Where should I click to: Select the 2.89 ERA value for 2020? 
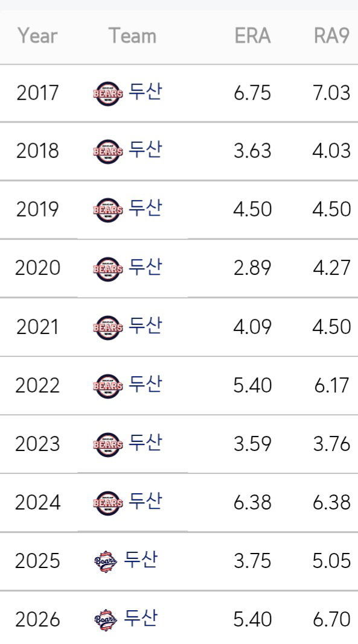pyautogui.click(x=252, y=268)
